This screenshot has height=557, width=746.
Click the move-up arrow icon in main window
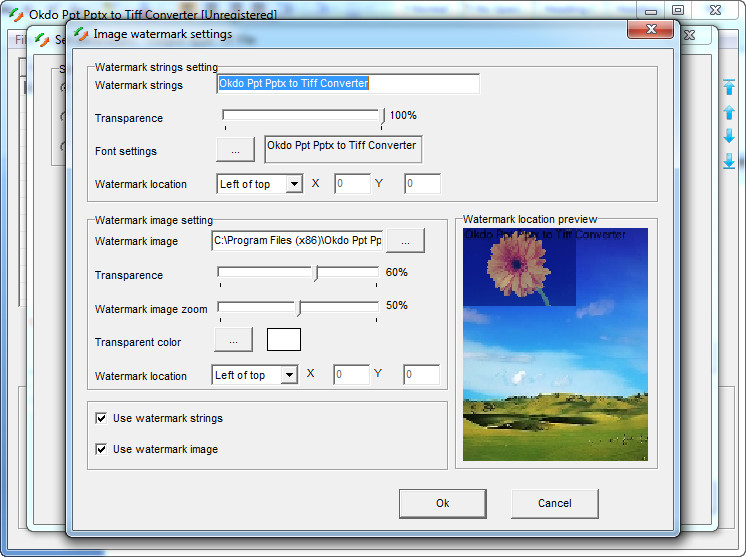(x=729, y=112)
